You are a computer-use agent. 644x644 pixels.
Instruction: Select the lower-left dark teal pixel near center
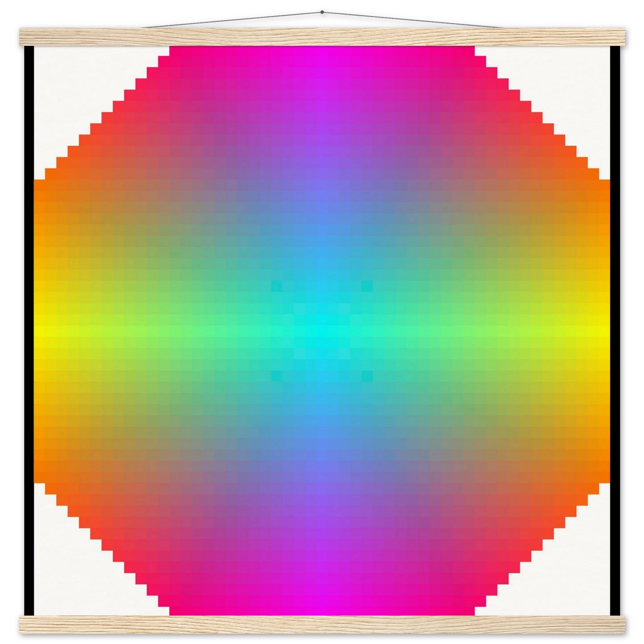(277, 376)
